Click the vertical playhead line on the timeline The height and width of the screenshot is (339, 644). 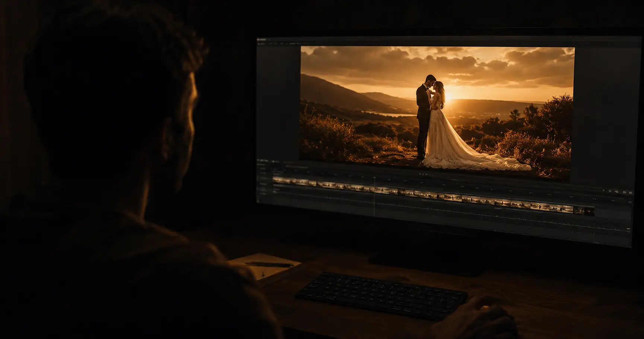point(374,197)
